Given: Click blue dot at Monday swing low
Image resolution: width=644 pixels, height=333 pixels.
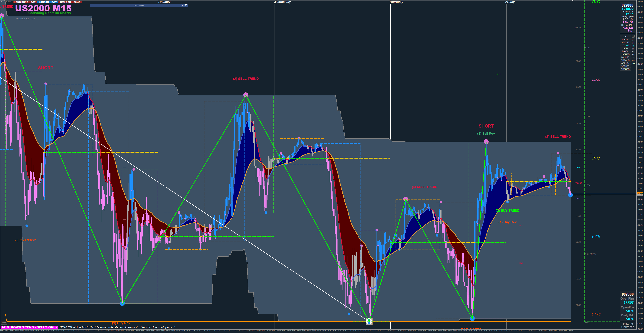Looking at the screenshot, I should (x=122, y=303).
